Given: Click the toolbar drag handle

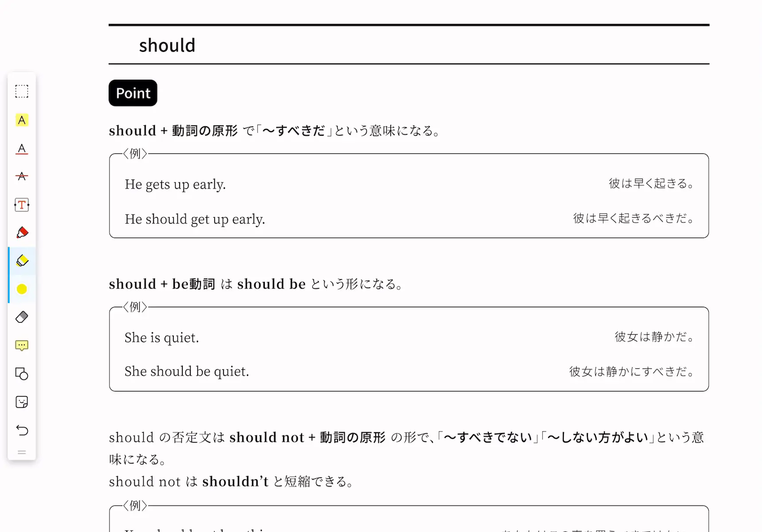Looking at the screenshot, I should [x=22, y=452].
